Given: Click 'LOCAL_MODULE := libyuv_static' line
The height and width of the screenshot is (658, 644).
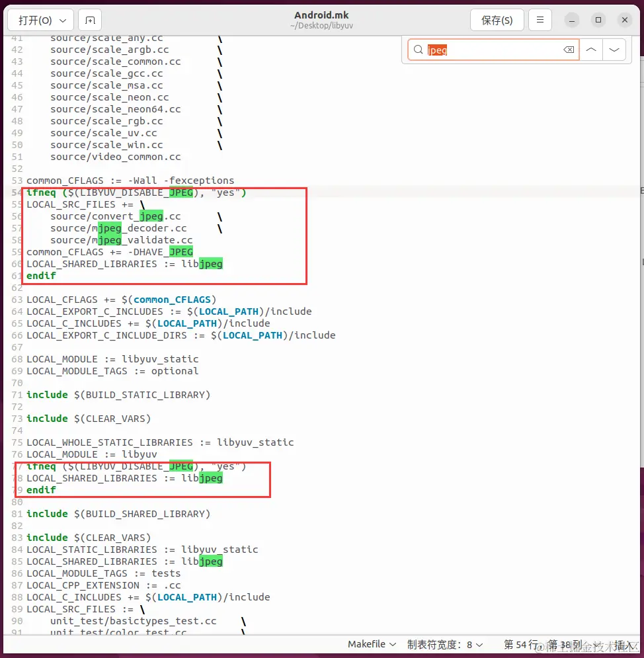Looking at the screenshot, I should click(112, 359).
